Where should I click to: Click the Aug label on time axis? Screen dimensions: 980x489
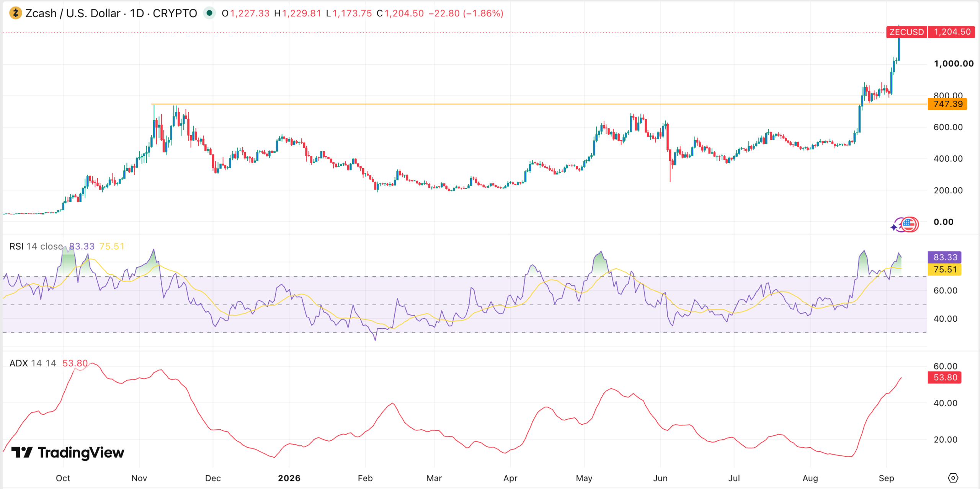tap(810, 478)
